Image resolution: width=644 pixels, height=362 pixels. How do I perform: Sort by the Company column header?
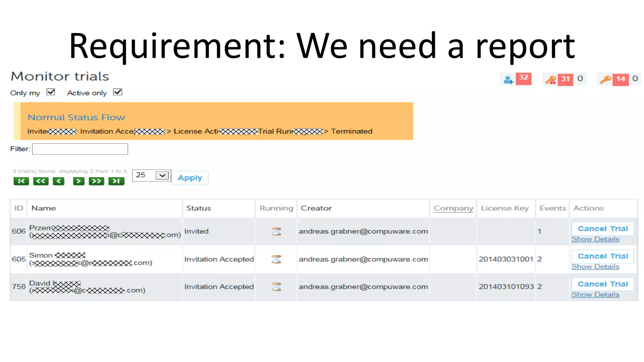[453, 208]
